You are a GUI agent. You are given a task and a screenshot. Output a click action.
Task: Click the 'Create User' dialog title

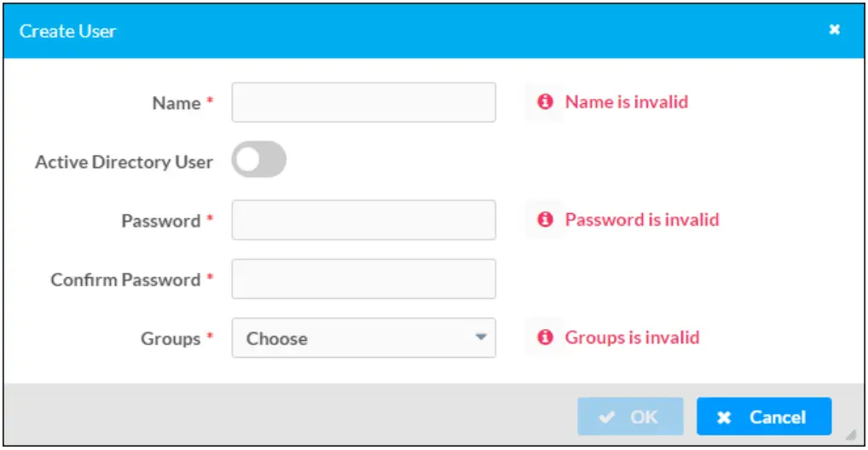[x=67, y=32]
